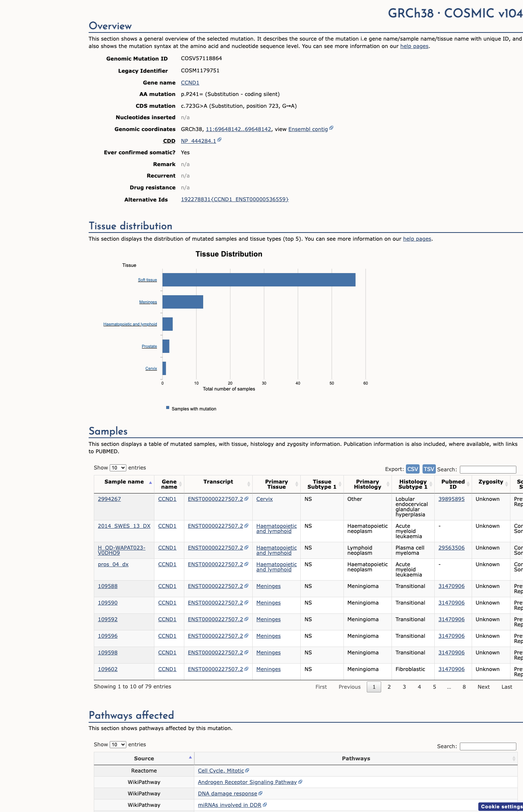Select Prostate label in tissue chart

(149, 346)
